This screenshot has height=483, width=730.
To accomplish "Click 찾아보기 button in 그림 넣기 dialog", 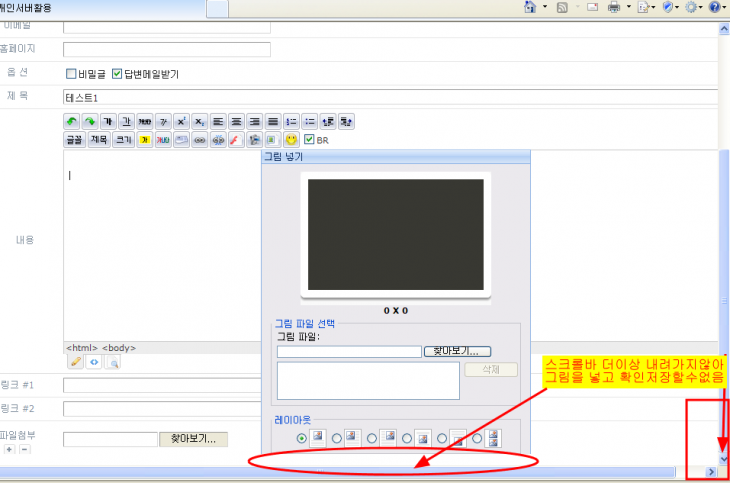I will (x=458, y=351).
